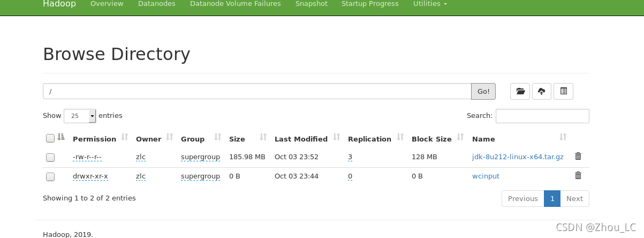Open the Overview tab

(107, 4)
